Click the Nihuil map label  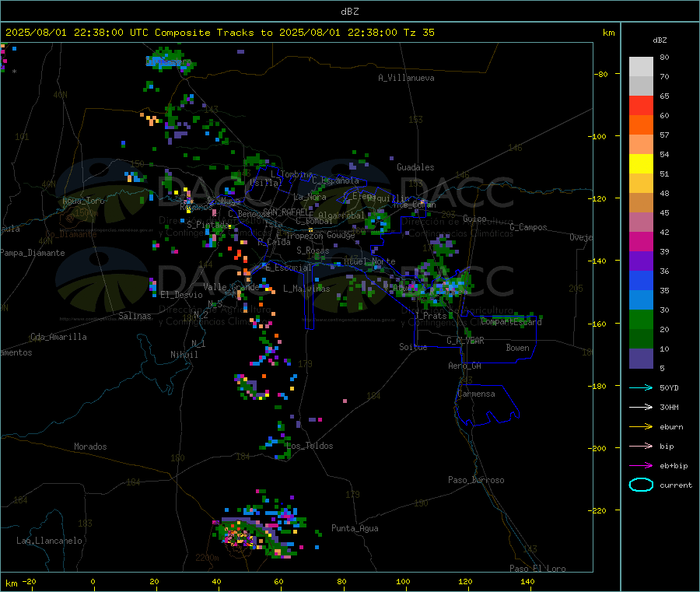pyautogui.click(x=184, y=355)
